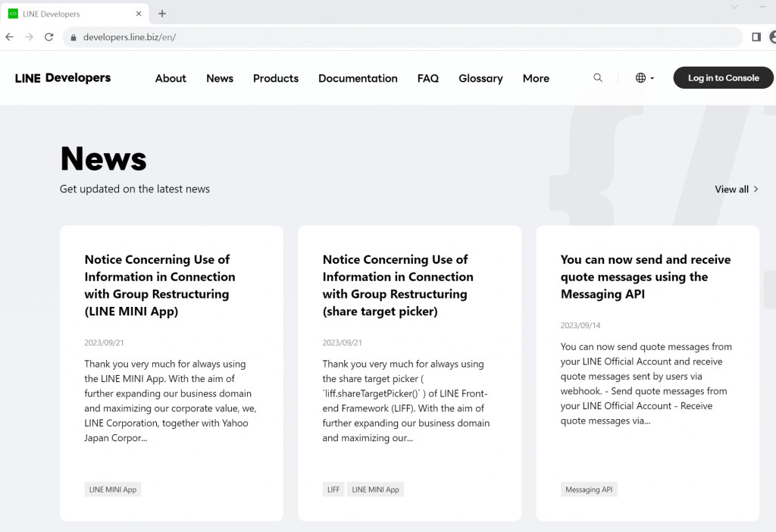Click the 2023/09/14 date text
This screenshot has width=776, height=532.
(580, 326)
